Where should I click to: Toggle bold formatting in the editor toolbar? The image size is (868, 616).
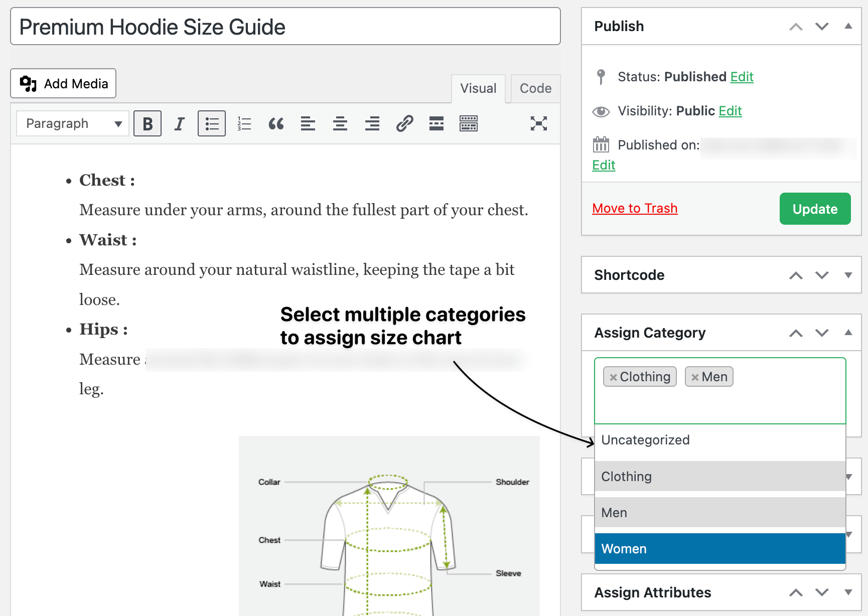tap(147, 123)
